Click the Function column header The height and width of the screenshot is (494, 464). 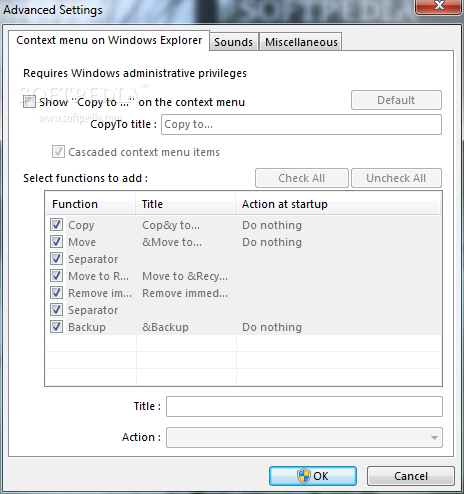(x=90, y=204)
